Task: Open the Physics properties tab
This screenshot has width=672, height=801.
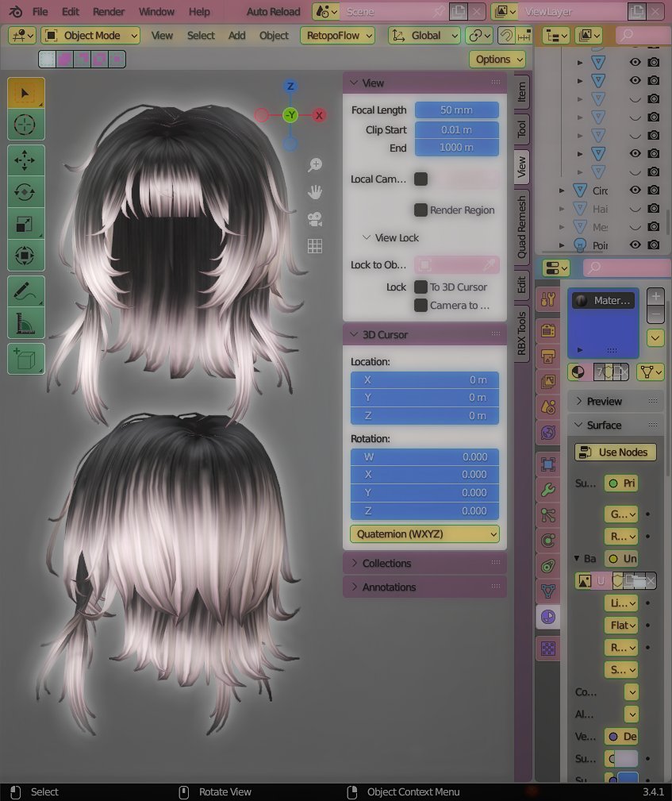Action: [548, 541]
